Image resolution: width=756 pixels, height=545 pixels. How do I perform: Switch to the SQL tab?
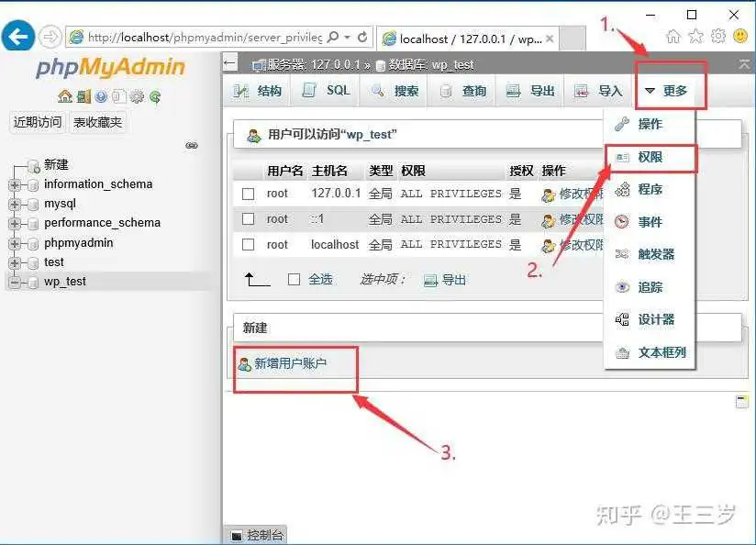click(x=326, y=91)
